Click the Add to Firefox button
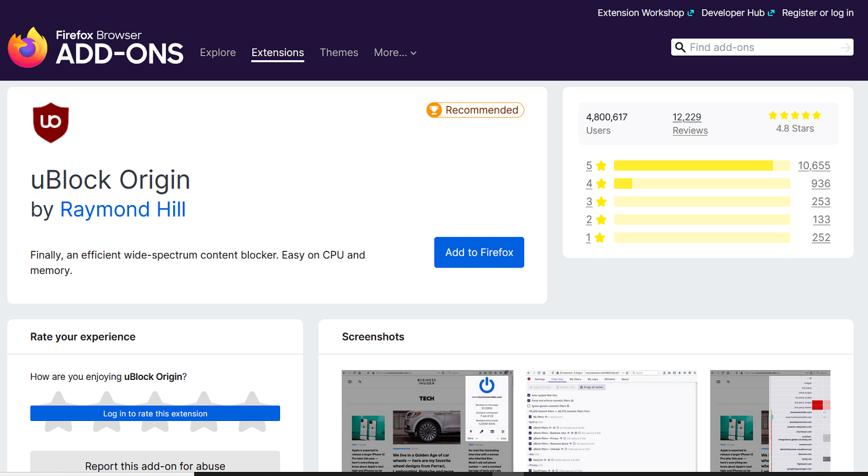The height and width of the screenshot is (476, 868). tap(479, 252)
